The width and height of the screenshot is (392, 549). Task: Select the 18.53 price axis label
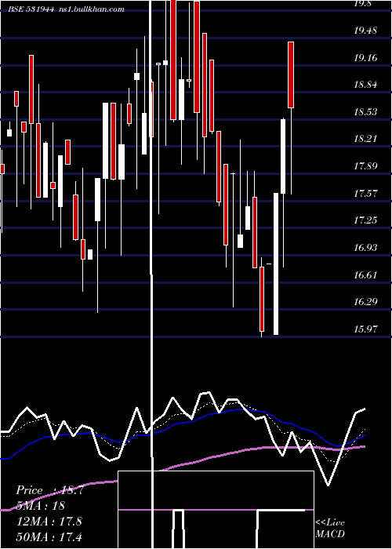pyautogui.click(x=365, y=112)
